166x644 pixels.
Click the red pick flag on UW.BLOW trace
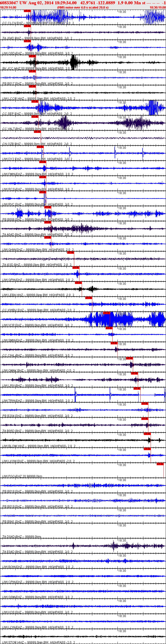tap(147, 434)
